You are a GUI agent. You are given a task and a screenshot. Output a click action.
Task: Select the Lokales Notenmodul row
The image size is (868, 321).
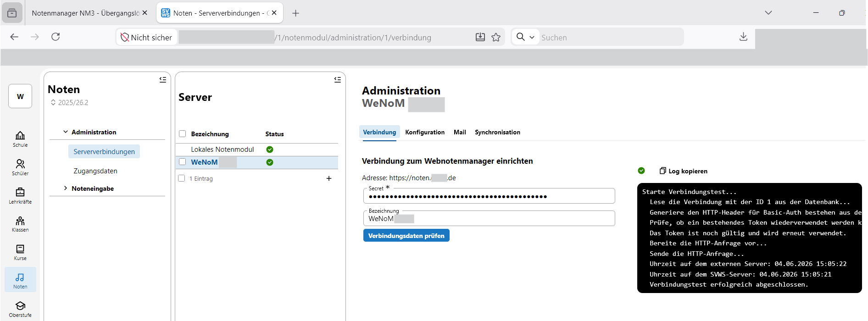point(257,149)
